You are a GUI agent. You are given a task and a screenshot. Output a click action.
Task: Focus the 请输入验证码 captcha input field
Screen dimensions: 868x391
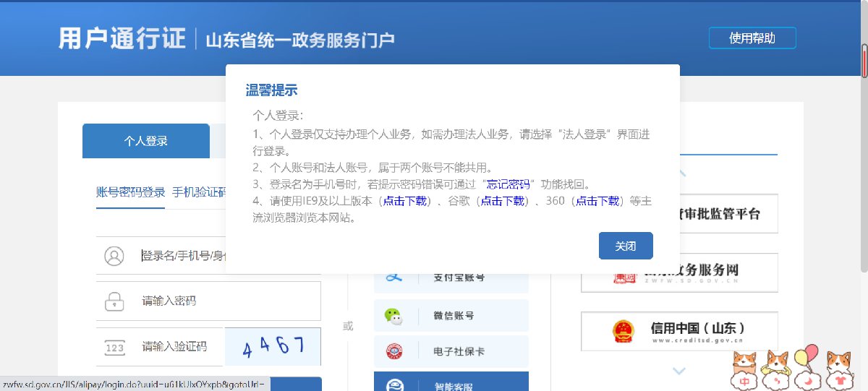[160, 347]
